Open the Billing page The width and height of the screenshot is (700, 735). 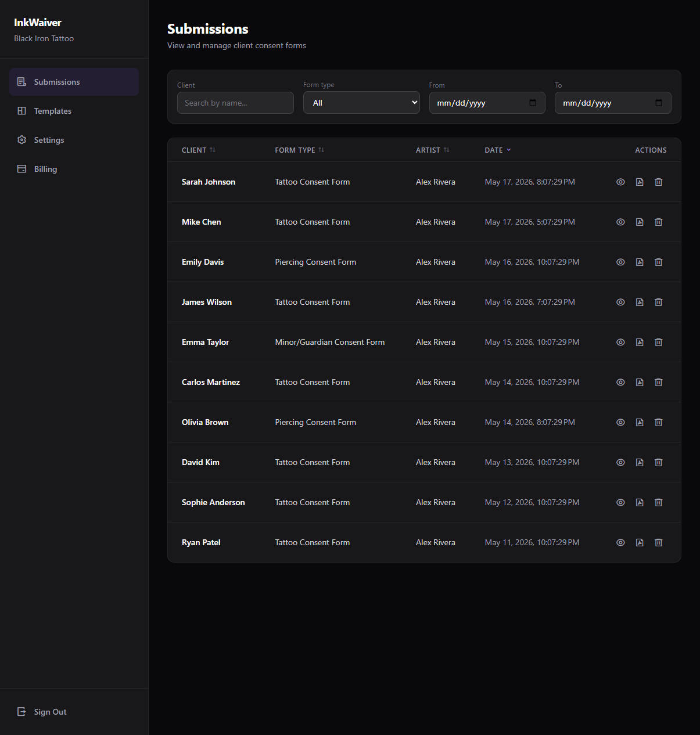[x=74, y=169]
